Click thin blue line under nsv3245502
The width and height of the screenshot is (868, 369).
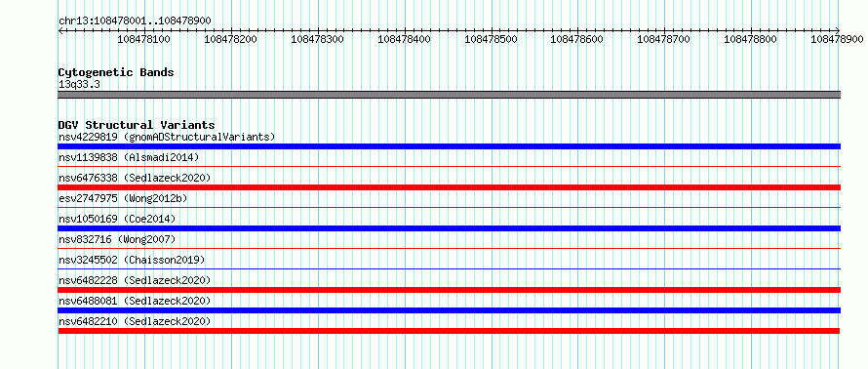(449, 268)
